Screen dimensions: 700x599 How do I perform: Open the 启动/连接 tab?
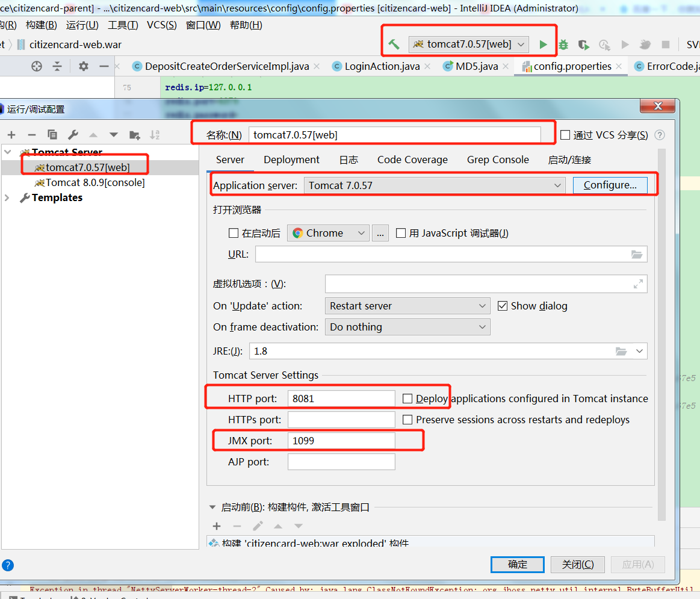click(569, 160)
